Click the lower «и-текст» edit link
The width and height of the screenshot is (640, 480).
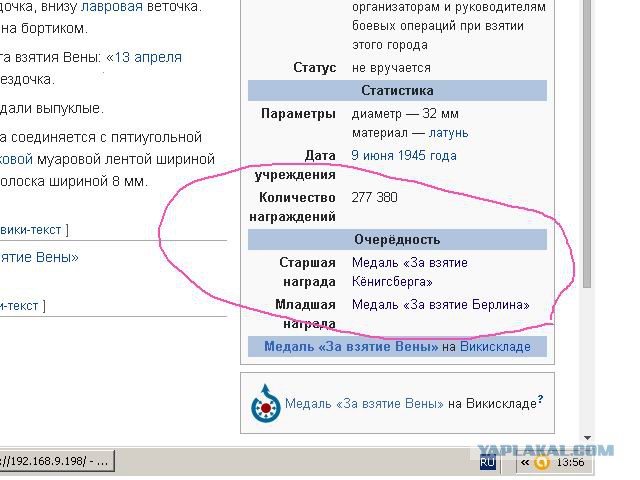tap(19, 306)
